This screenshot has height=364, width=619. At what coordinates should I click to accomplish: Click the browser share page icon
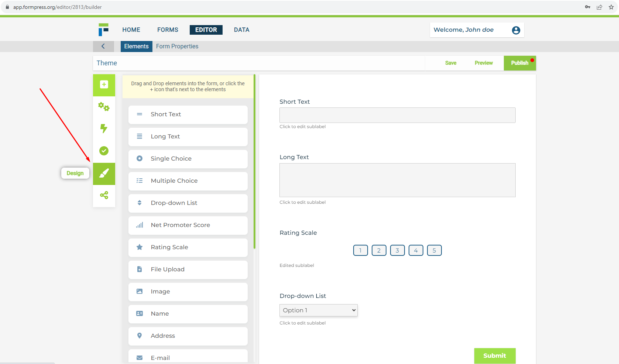599,7
